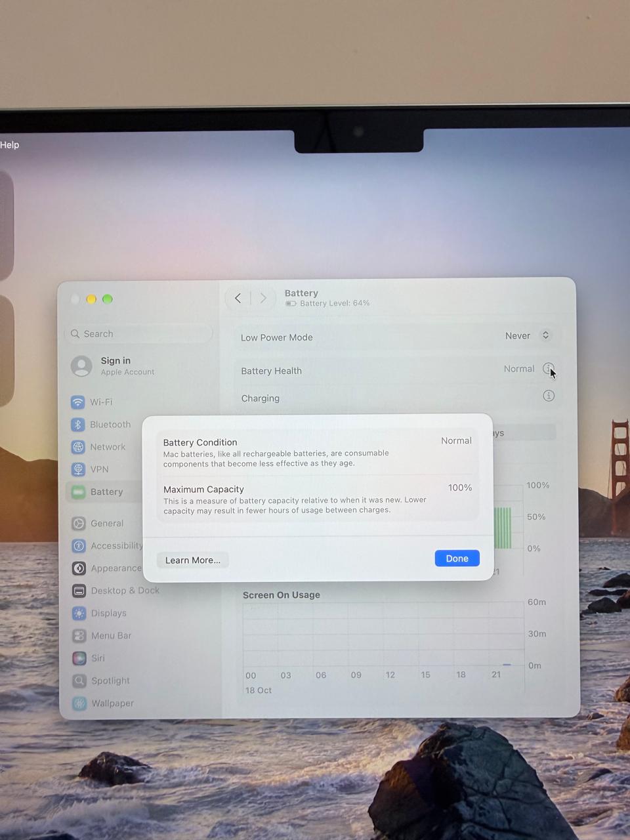Click the Screen On Usage heading
Screen dimensions: 630x840
coord(282,595)
